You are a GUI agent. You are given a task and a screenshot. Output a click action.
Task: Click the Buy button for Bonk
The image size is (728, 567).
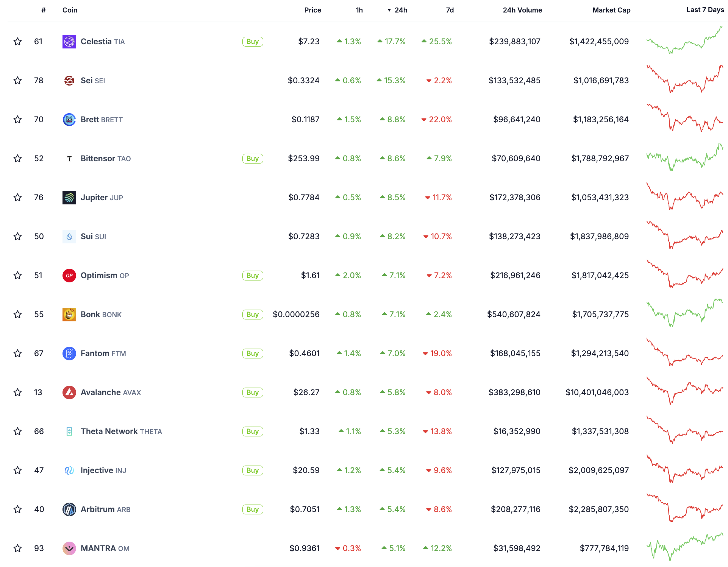253,315
